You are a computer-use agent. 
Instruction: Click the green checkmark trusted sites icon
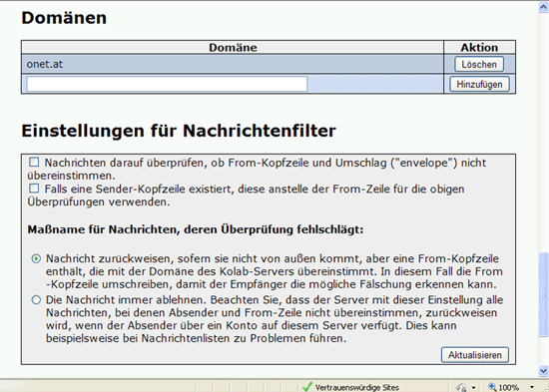(x=307, y=386)
